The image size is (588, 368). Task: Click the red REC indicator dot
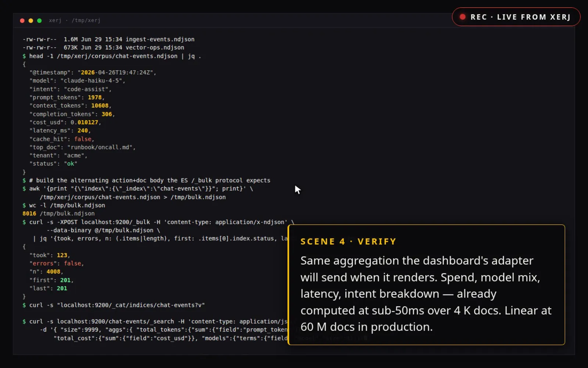pos(463,17)
